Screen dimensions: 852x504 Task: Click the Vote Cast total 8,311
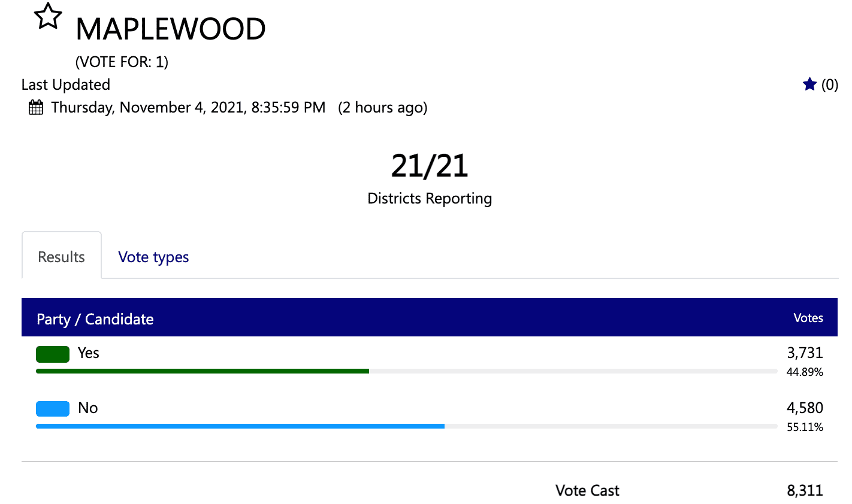point(805,490)
